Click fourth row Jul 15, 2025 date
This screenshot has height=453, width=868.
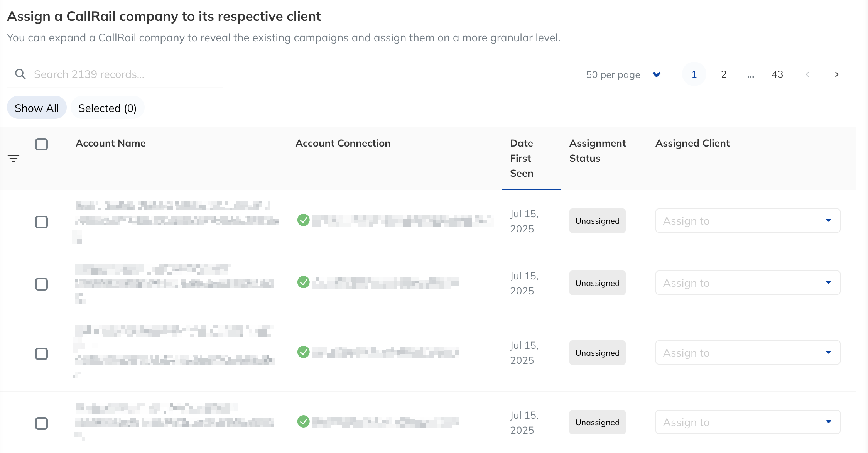point(524,423)
